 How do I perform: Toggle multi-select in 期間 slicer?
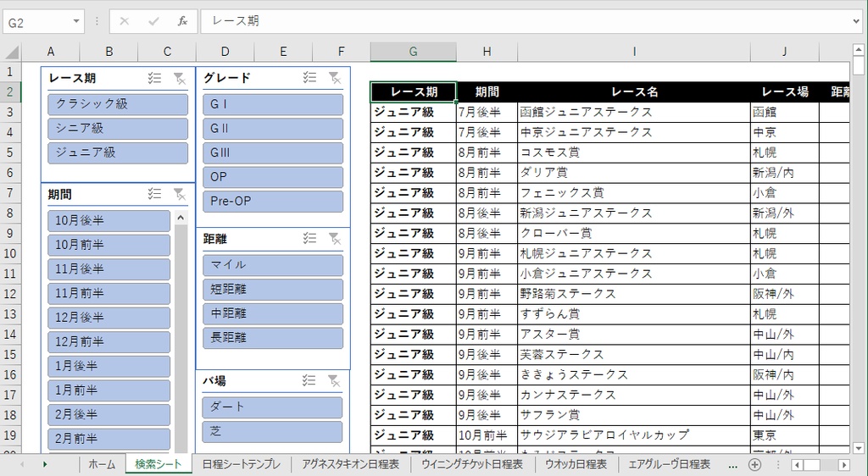point(154,194)
